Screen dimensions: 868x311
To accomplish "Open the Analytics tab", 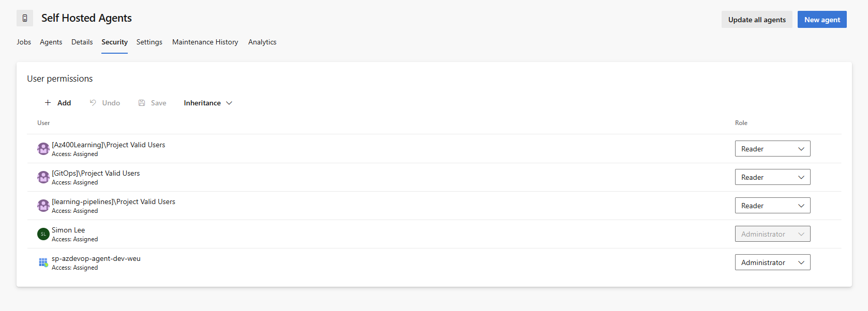I will [262, 42].
